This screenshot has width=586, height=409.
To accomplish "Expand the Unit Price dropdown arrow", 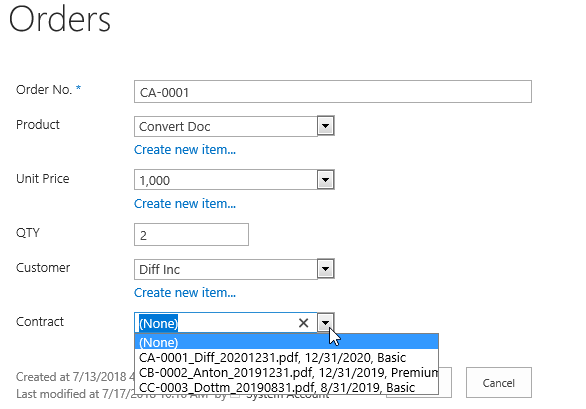I will [326, 180].
